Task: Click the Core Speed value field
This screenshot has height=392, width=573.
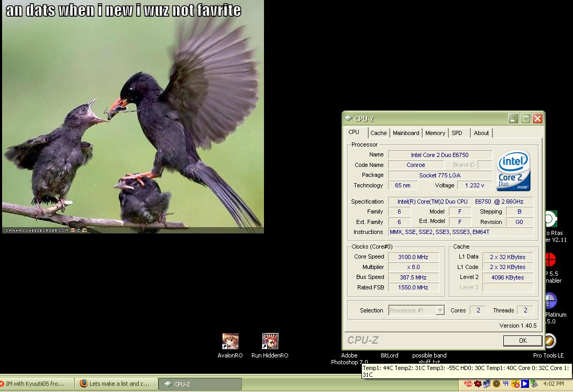Action: tap(413, 257)
